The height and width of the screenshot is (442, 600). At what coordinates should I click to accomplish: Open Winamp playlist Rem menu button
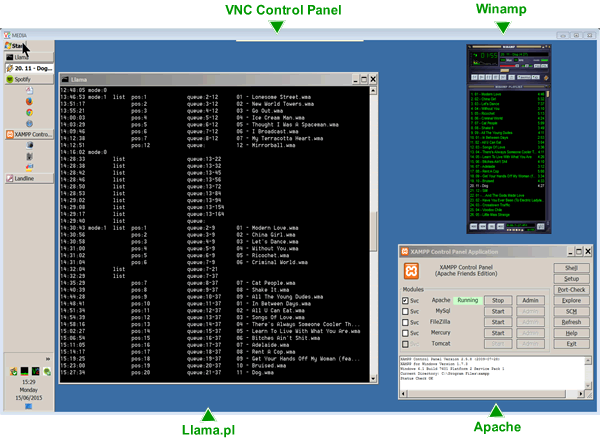coord(483,227)
